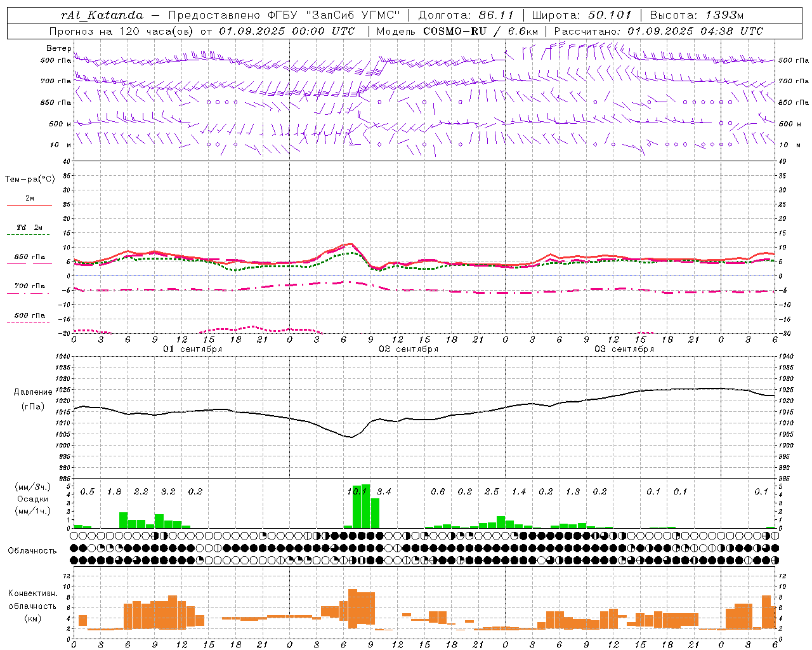Click the 1.4 precipitation total value
Viewport: 812px width, 650px height.
click(x=519, y=491)
